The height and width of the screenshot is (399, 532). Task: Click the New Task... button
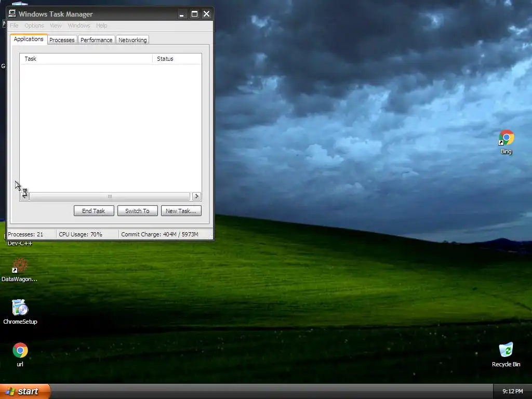tap(181, 211)
